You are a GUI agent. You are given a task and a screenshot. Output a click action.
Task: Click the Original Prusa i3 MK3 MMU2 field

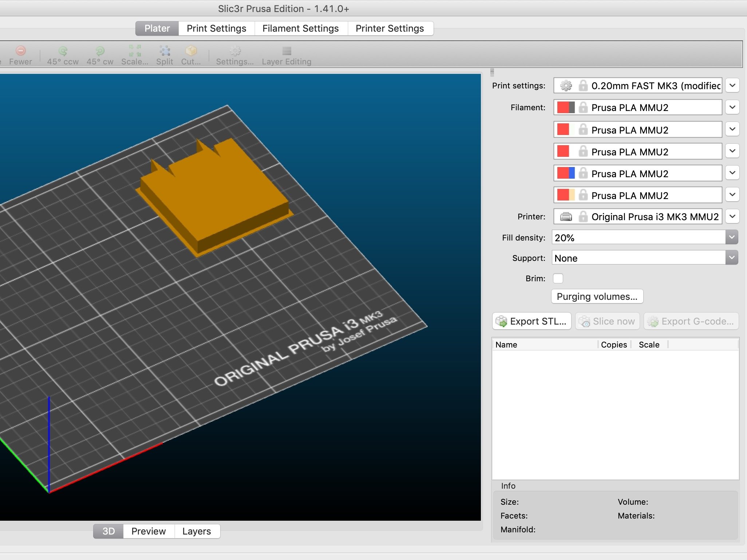tap(638, 217)
